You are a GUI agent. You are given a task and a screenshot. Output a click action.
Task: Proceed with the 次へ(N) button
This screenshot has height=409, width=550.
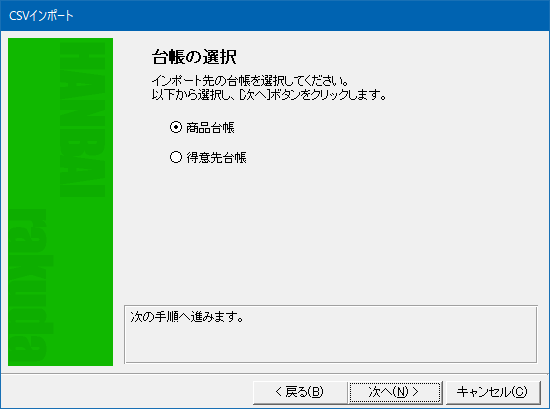click(395, 392)
